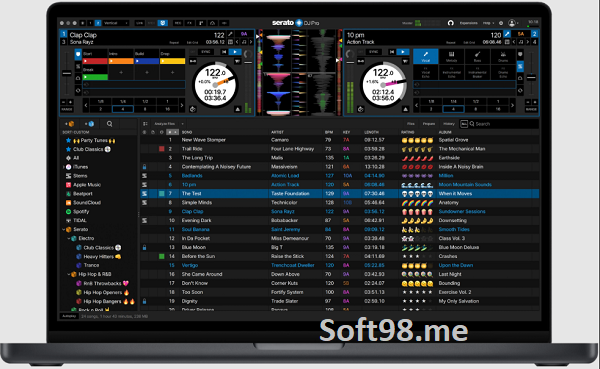Open stems tab icon on right deck

click(x=520, y=67)
